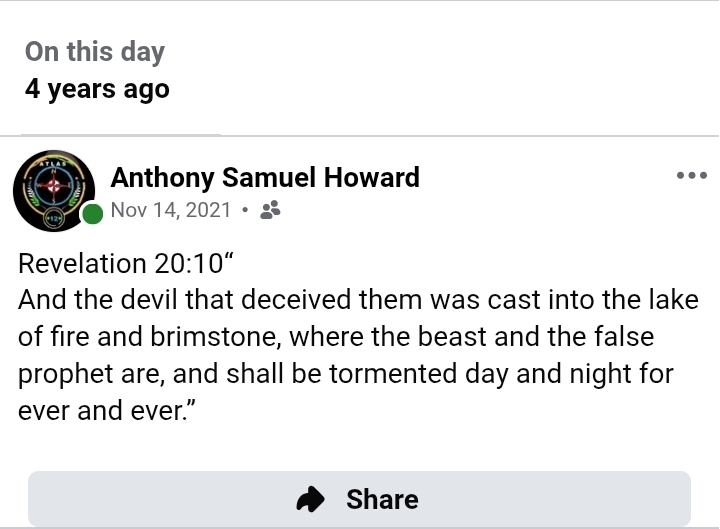Select the "On this day" heading
720x529 pixels.
click(95, 52)
